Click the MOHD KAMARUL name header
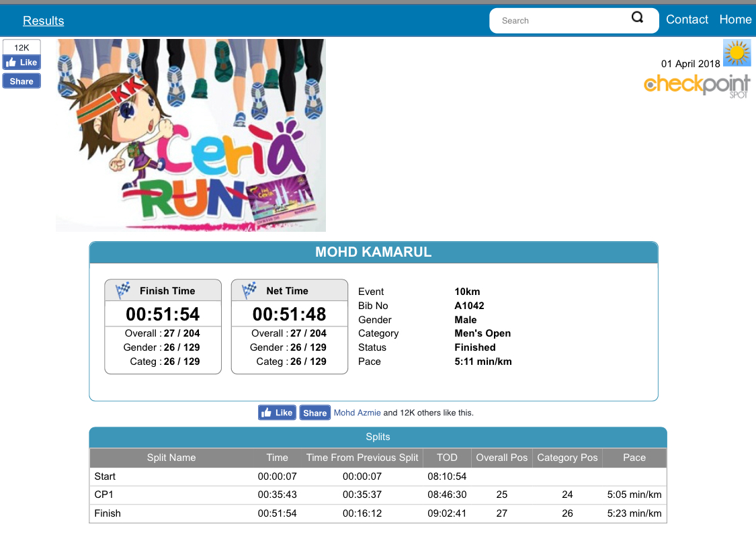The width and height of the screenshot is (756, 555). click(374, 252)
